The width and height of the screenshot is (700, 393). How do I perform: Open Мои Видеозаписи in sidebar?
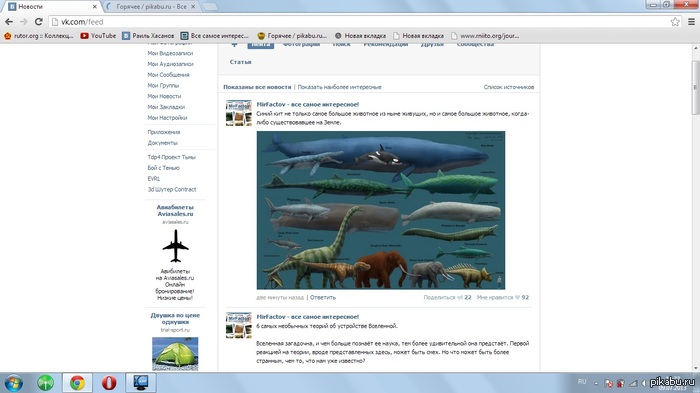click(x=170, y=53)
